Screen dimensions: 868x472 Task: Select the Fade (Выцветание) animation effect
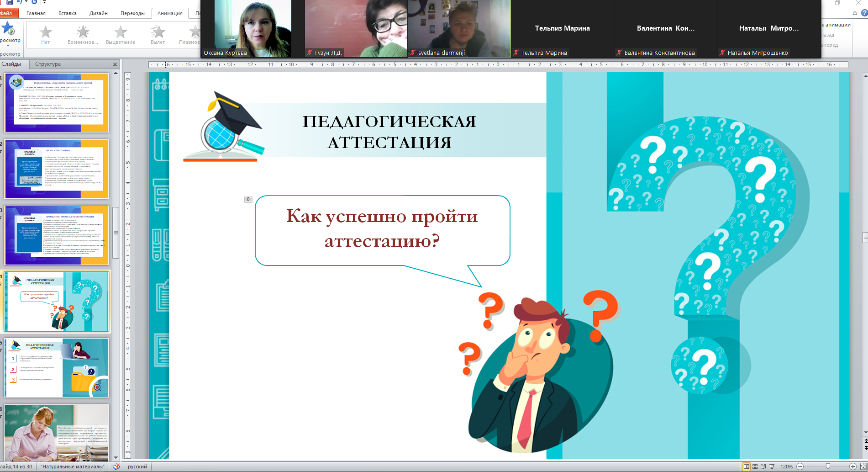(121, 35)
